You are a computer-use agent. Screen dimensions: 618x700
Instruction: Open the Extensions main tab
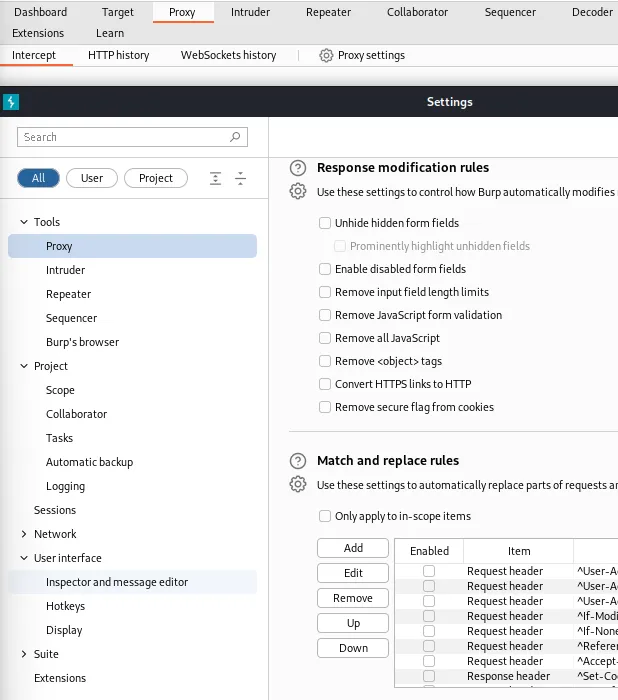coord(38,33)
